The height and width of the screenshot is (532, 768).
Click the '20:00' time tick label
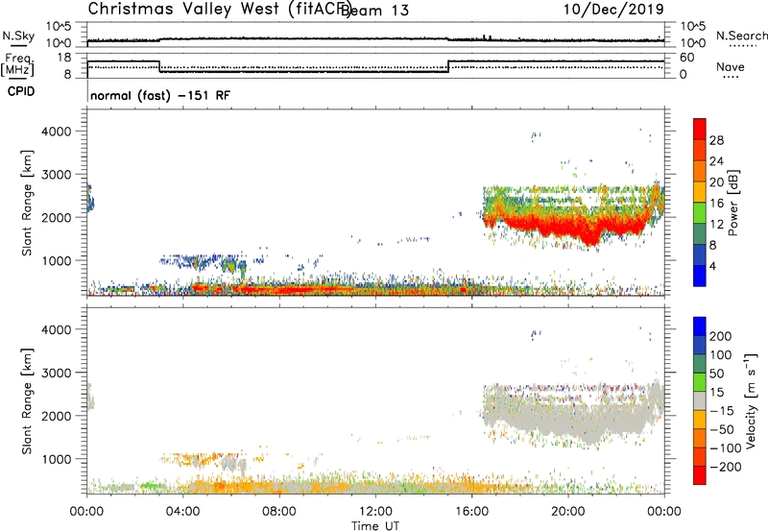[568, 512]
